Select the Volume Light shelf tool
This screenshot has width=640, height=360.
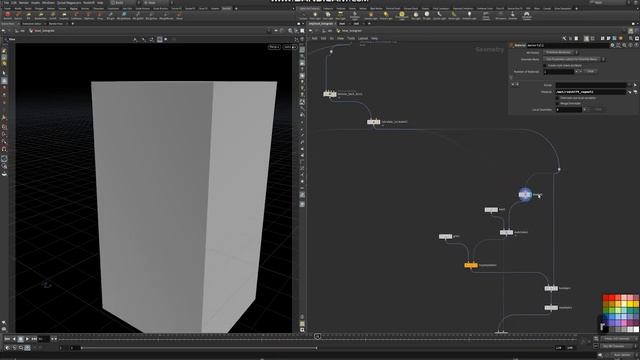(371, 16)
